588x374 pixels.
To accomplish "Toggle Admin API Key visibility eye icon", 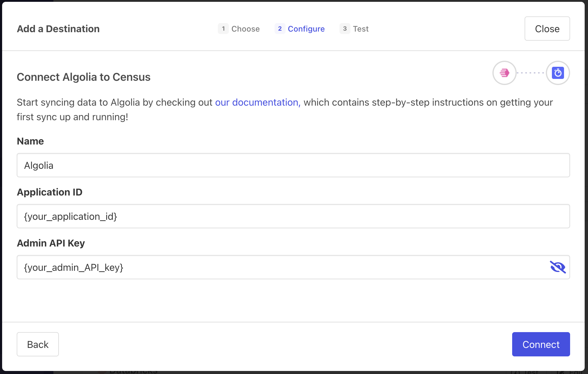I will pyautogui.click(x=558, y=267).
